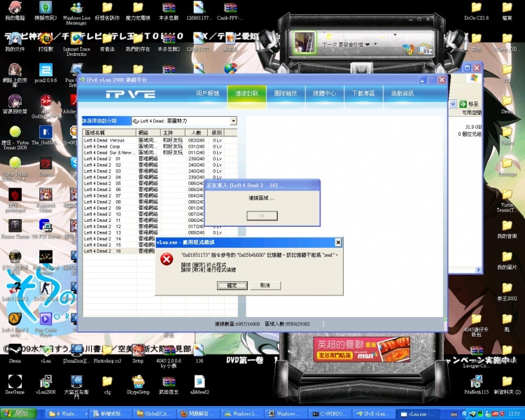Click the 取消 button in error dialog

(x=265, y=286)
